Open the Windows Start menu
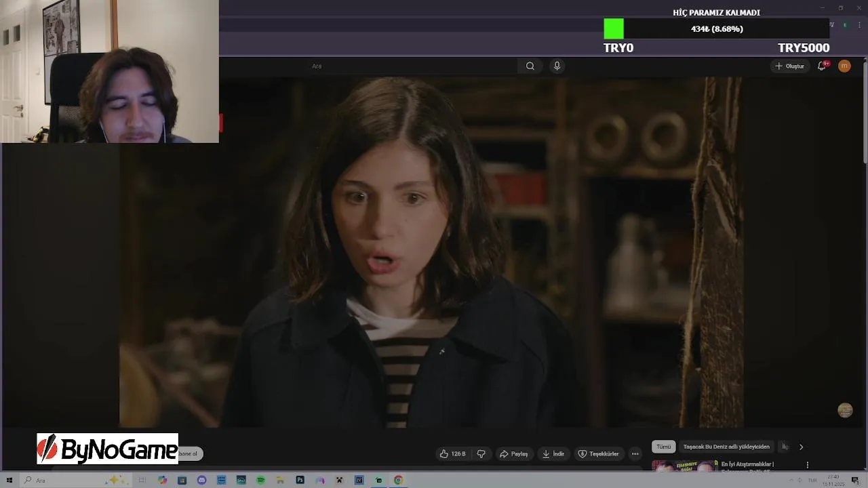The width and height of the screenshot is (868, 488). pos(9,480)
